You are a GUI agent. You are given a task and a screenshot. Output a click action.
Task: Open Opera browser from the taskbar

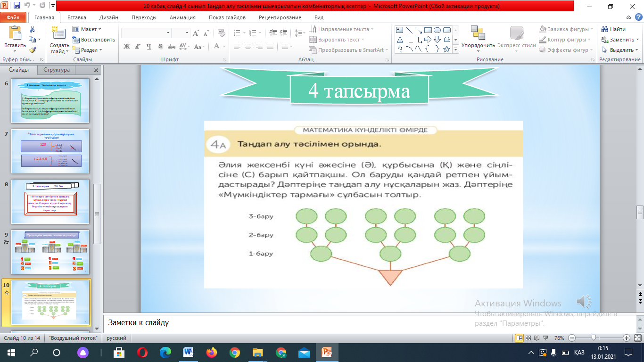point(142,352)
